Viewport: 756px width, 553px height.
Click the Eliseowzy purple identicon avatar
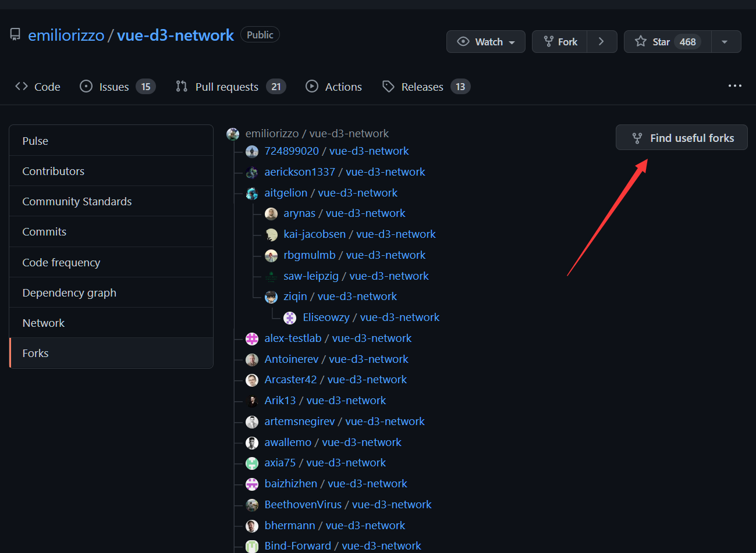[x=290, y=317]
